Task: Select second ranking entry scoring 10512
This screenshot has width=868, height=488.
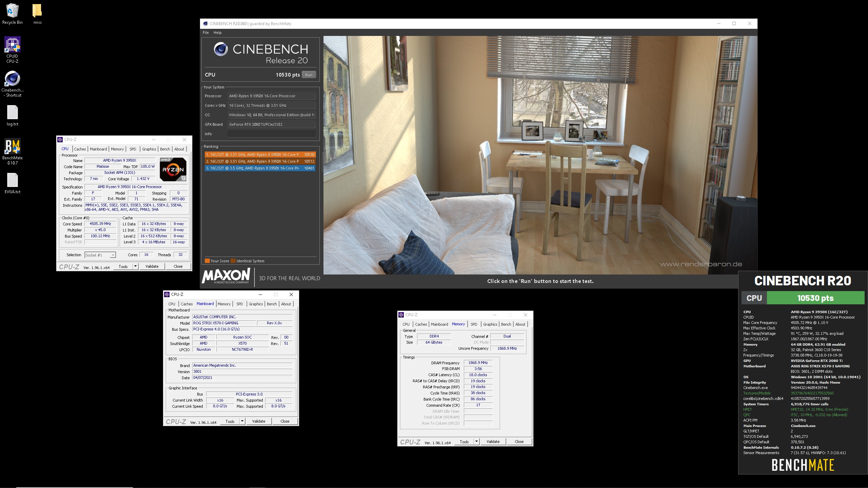Action: [260, 161]
